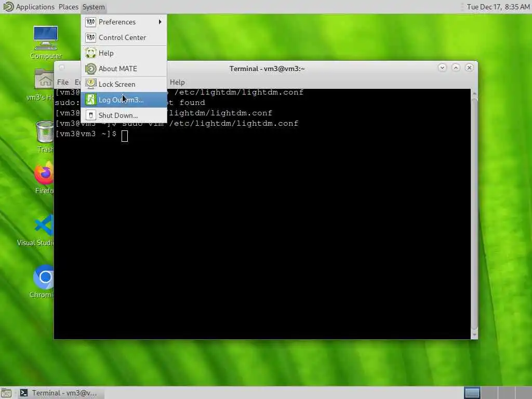The height and width of the screenshot is (399, 532).
Task: Choose Log Out vm3 menu entry
Action: coord(124,100)
